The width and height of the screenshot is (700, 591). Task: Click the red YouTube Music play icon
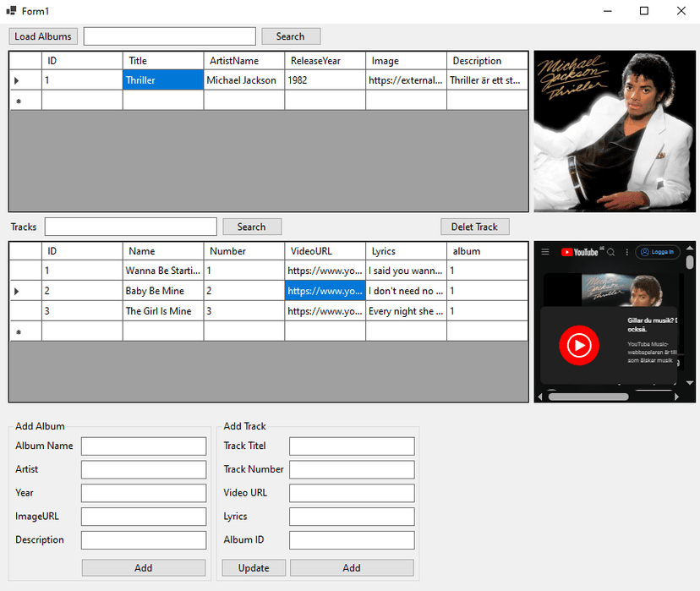[579, 345]
